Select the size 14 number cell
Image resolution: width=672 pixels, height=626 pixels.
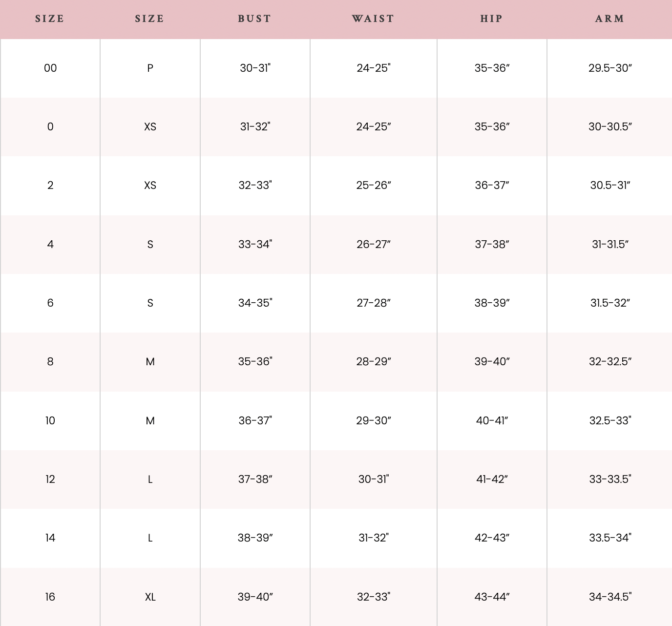[x=50, y=538]
